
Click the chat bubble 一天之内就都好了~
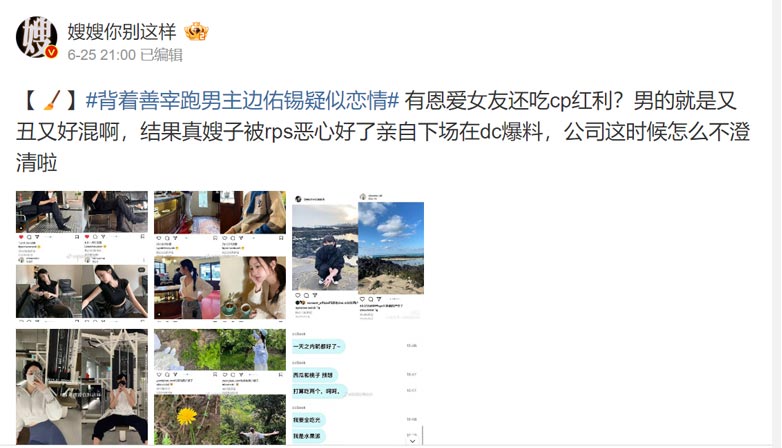coord(318,346)
